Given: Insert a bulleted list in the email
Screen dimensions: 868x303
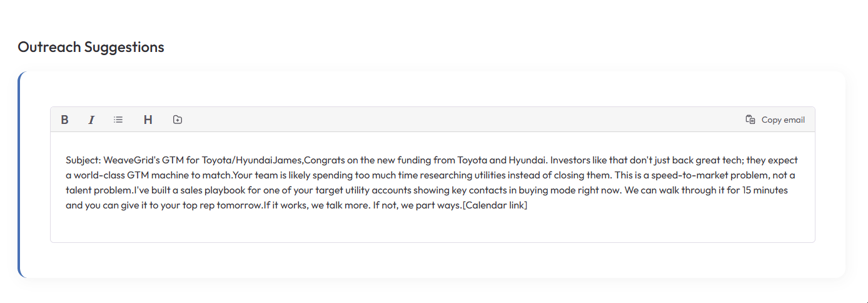Looking at the screenshot, I should (x=118, y=120).
